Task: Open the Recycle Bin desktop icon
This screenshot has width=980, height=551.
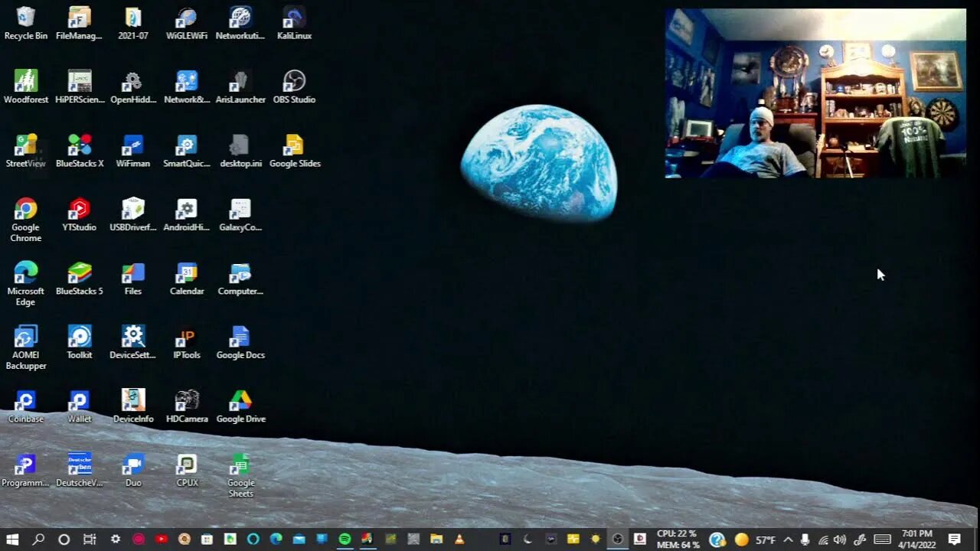Action: click(26, 23)
